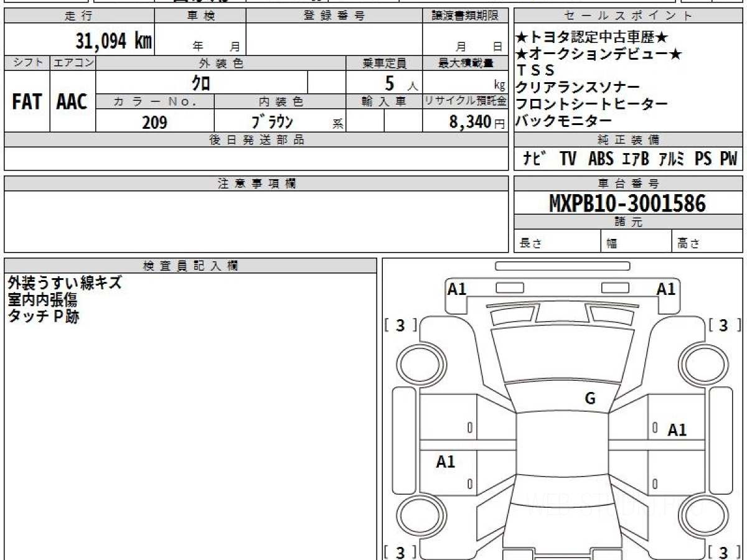Select the セールスポイント section header
This screenshot has height=560, width=747.
628,16
